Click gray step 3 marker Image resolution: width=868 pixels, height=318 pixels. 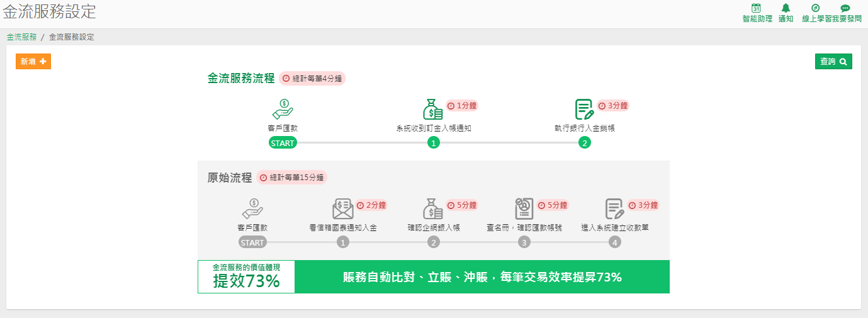(524, 242)
